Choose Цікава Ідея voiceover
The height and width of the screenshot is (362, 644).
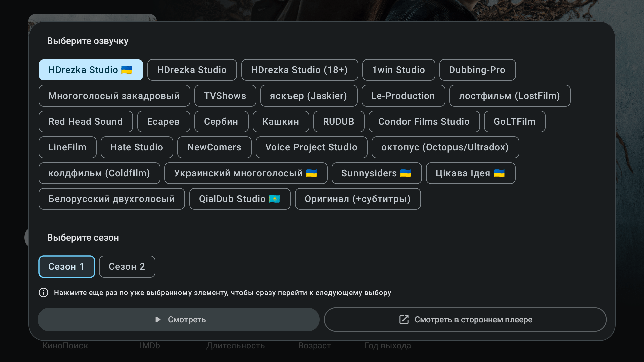(x=471, y=173)
